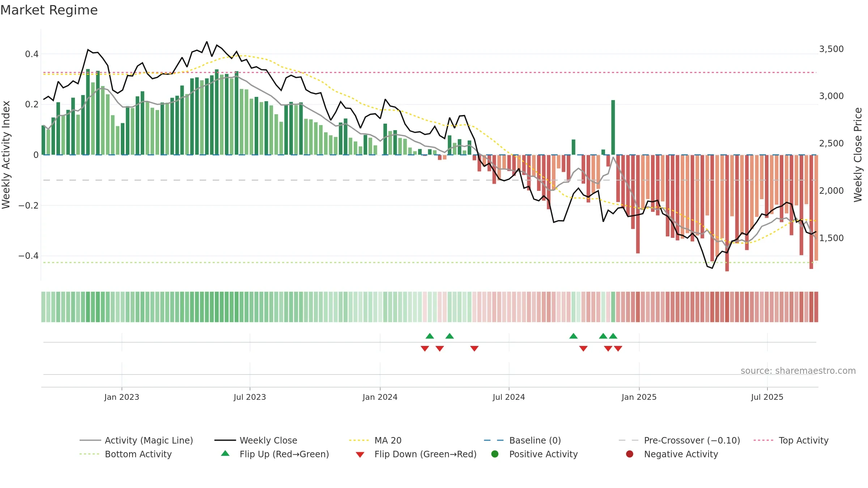Click the −0.2 activity axis tick
This screenshot has width=868, height=488.
coord(28,205)
